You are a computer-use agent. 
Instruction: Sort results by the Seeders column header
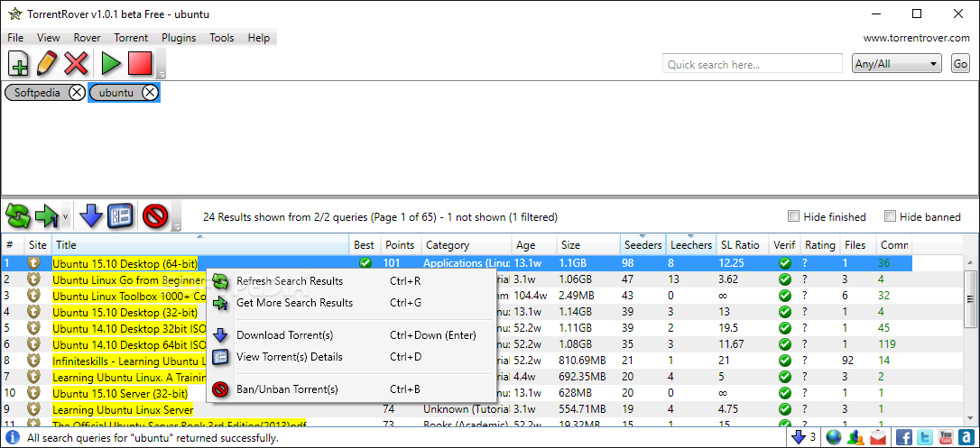643,245
